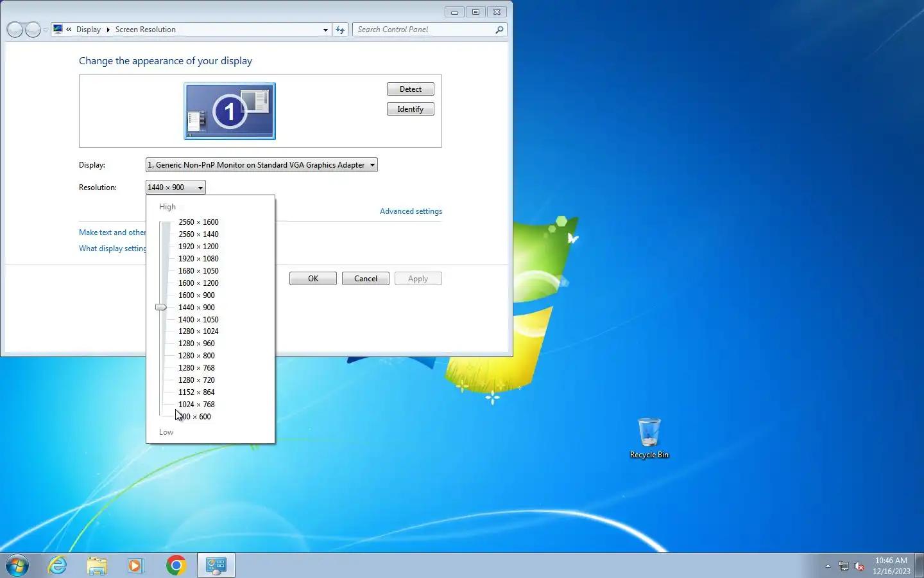The image size is (924, 578).
Task: Click the resolution slider thumb
Action: [161, 308]
